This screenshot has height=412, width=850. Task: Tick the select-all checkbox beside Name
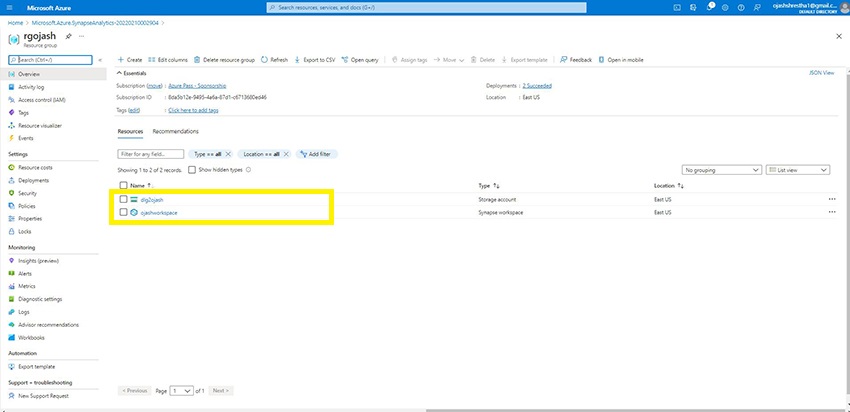pos(123,185)
